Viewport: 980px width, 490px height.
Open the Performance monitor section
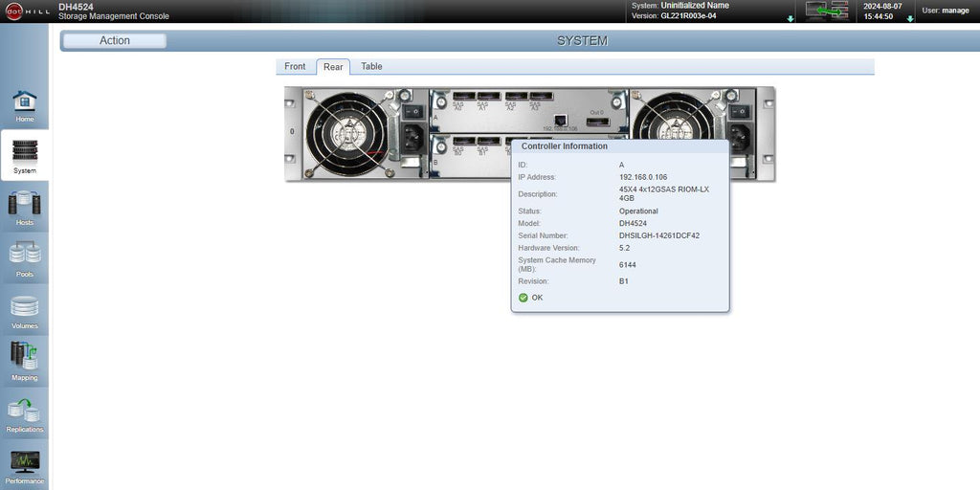tap(24, 467)
